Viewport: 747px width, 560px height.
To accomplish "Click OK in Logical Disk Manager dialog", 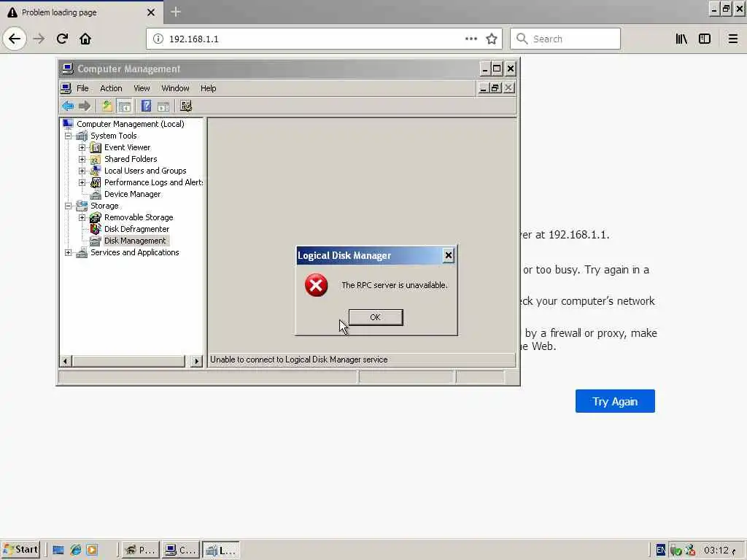I will [x=376, y=317].
